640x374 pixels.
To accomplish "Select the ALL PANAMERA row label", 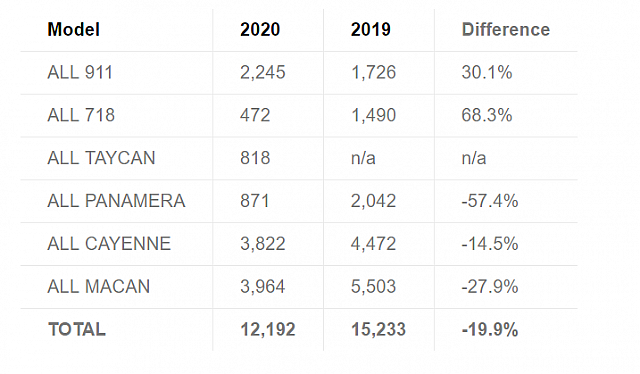I will coord(116,201).
